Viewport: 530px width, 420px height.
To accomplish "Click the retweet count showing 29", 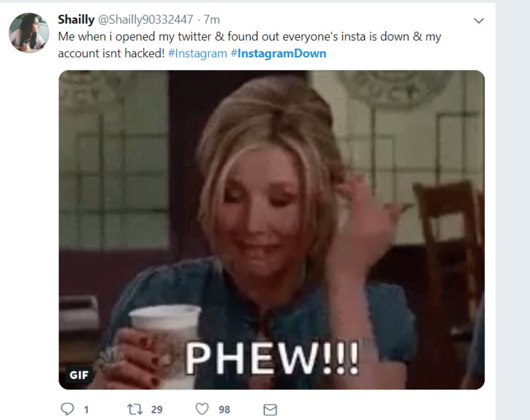I will 156,410.
